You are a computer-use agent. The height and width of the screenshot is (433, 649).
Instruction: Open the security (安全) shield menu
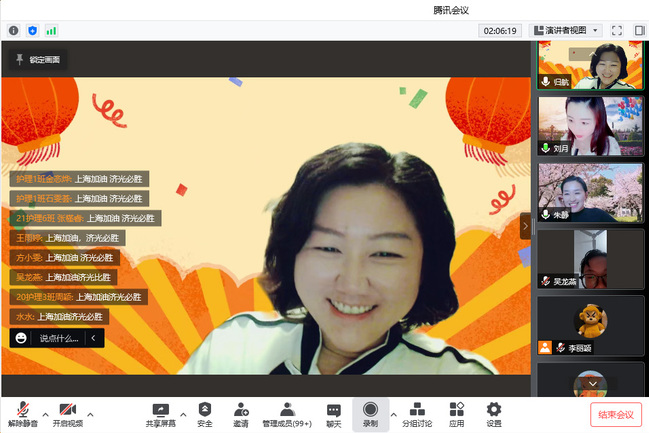pos(205,414)
